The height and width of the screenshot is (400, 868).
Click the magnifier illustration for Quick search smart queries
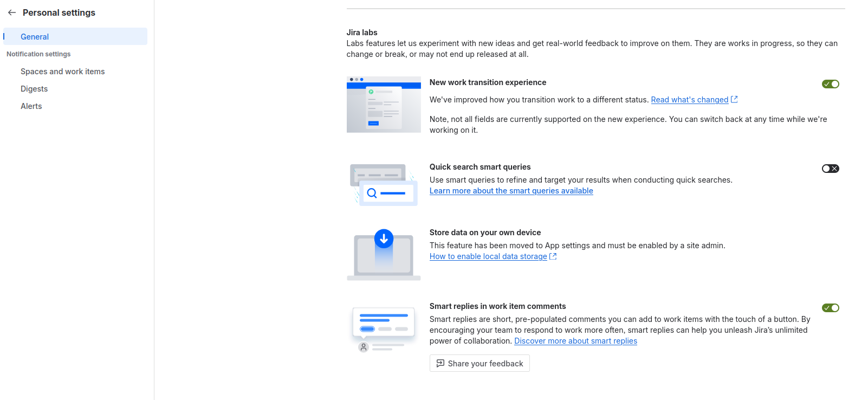[384, 184]
